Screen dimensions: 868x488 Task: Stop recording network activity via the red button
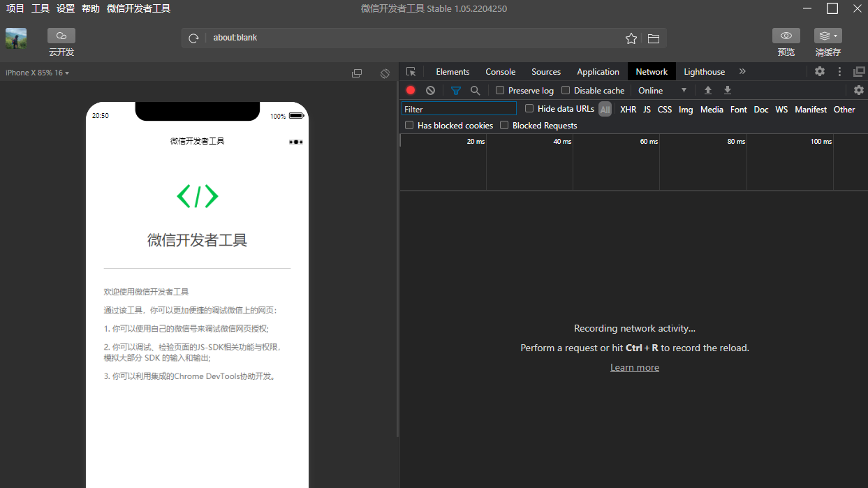click(411, 90)
